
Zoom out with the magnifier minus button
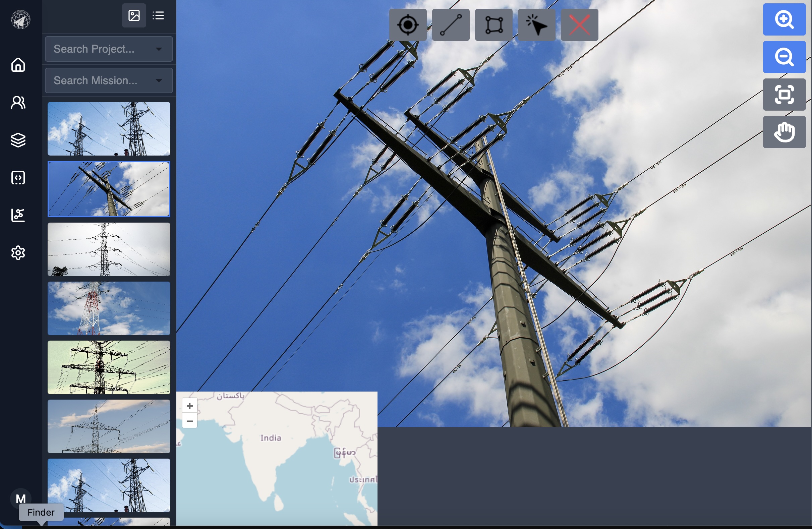pos(784,57)
